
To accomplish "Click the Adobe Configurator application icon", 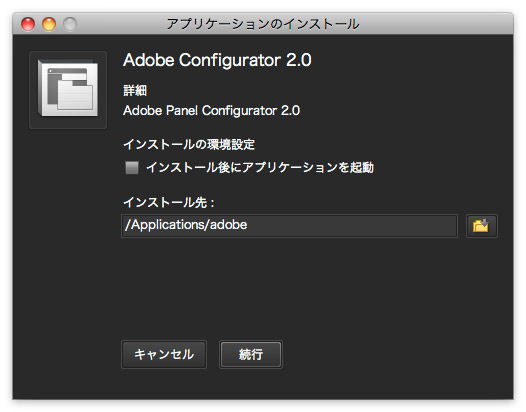I will click(x=68, y=90).
